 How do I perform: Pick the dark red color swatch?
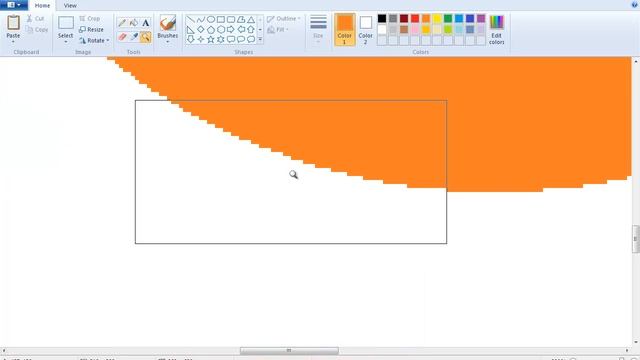404,18
